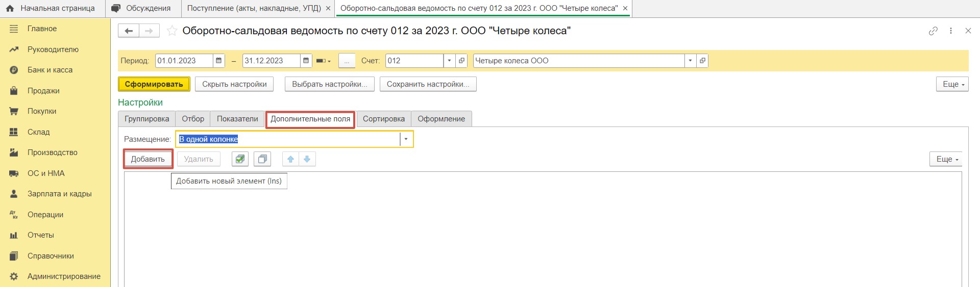Close the Поступление (акты, накладные, УПД) tab
Screen dimensions: 980x287
[x=328, y=8]
